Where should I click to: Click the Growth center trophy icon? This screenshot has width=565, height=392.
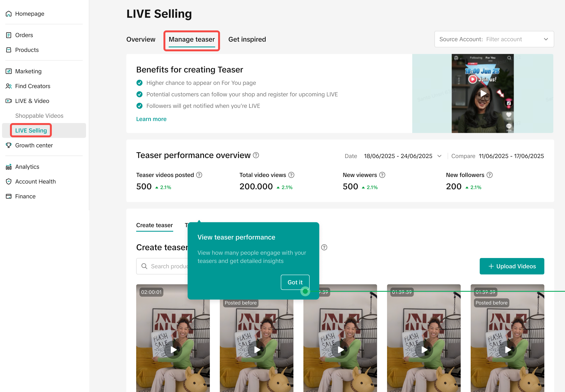(x=9, y=145)
